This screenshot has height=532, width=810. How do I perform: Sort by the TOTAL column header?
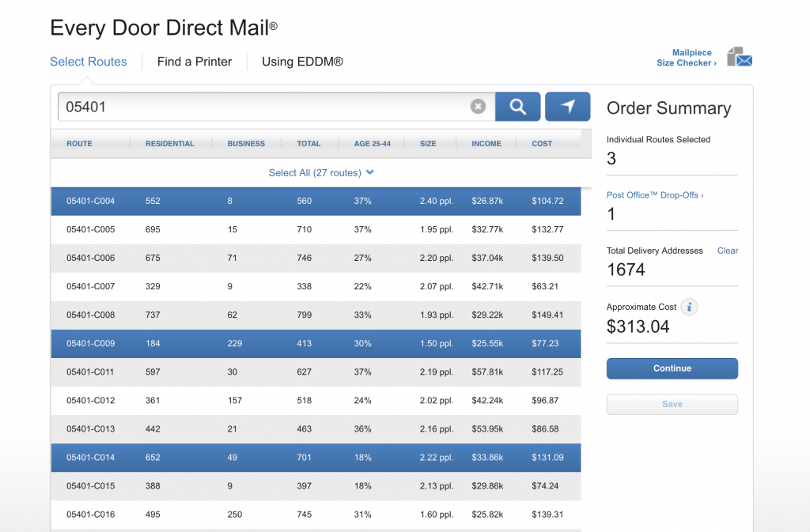pyautogui.click(x=308, y=143)
